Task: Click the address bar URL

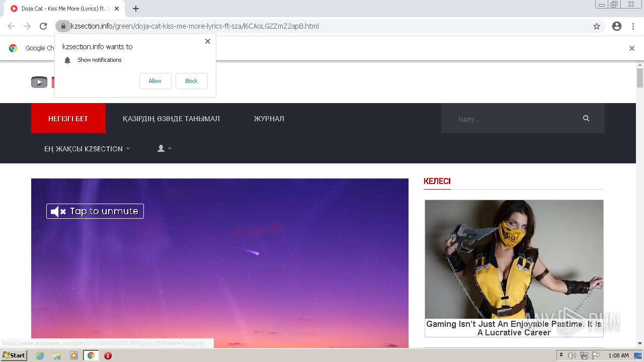Action: click(195, 26)
